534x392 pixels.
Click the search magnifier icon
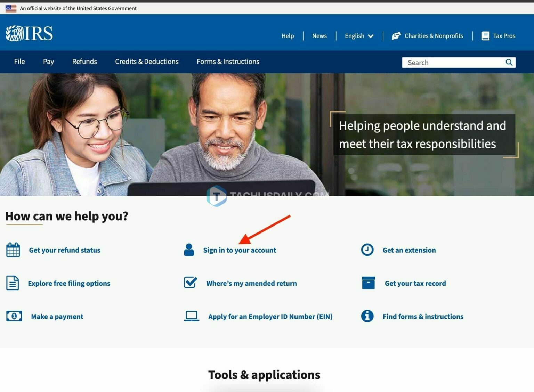click(509, 62)
